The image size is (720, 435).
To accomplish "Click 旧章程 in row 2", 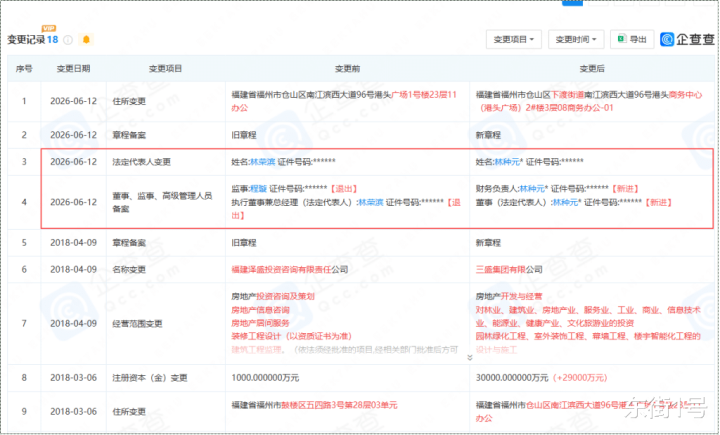I will click(244, 135).
